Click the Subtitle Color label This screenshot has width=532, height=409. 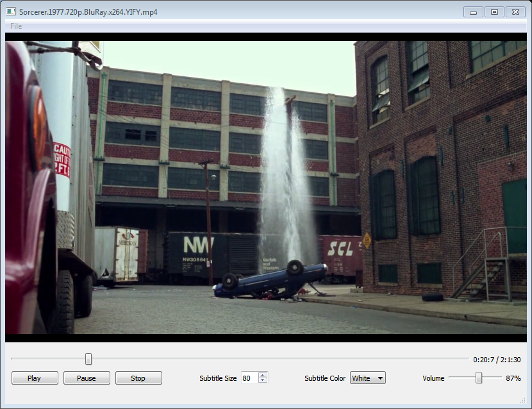click(325, 378)
